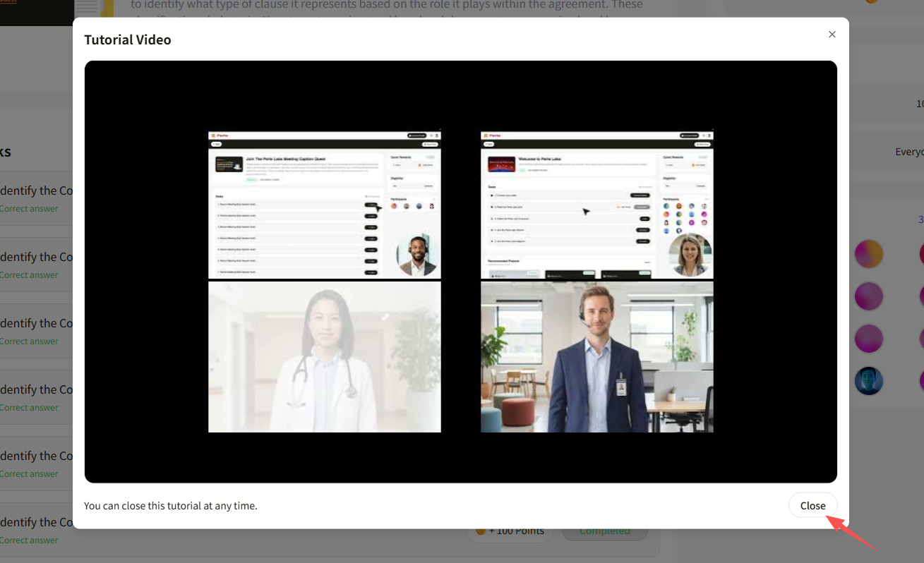Click "Correct answer" under the first Identify task
Viewport: 924px width, 563px height.
point(30,208)
